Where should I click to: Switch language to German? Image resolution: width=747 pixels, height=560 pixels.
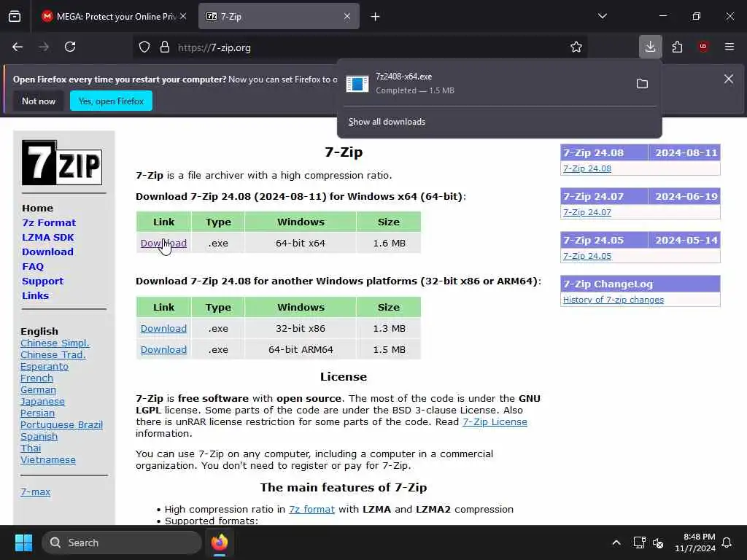click(x=38, y=390)
